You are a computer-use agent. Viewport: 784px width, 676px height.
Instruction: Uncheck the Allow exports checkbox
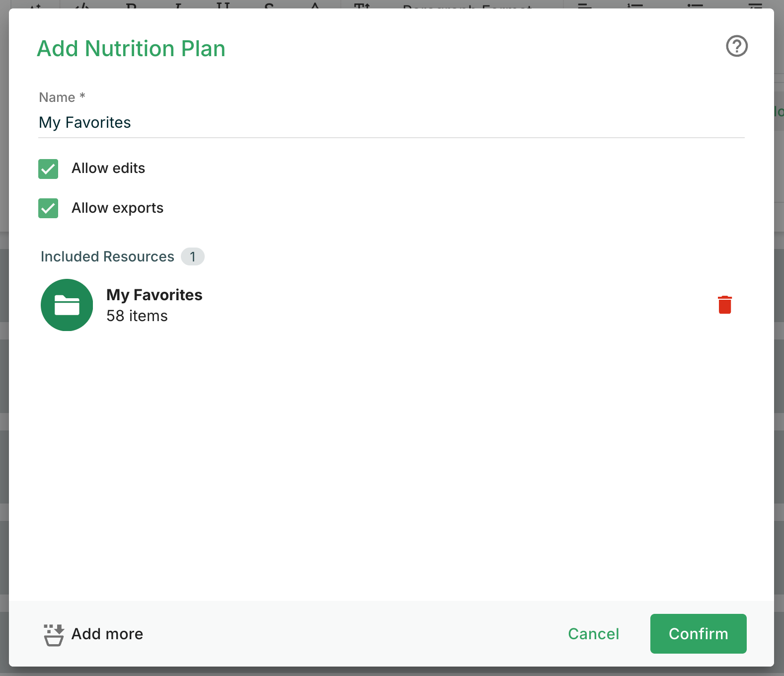[48, 208]
